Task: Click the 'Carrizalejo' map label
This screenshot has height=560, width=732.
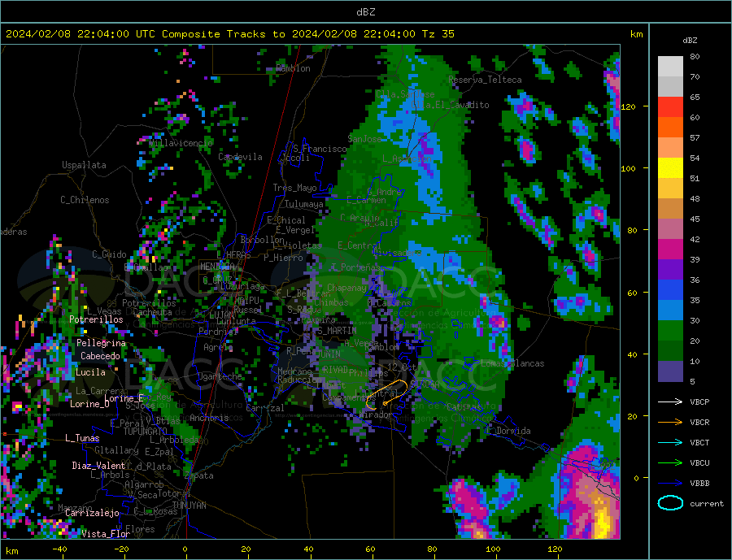Action: tap(92, 514)
